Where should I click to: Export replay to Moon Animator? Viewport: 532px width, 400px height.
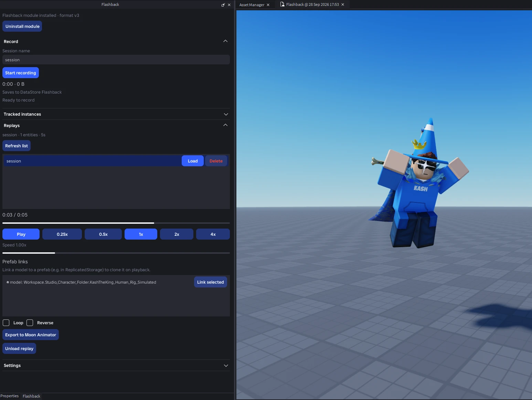point(31,335)
